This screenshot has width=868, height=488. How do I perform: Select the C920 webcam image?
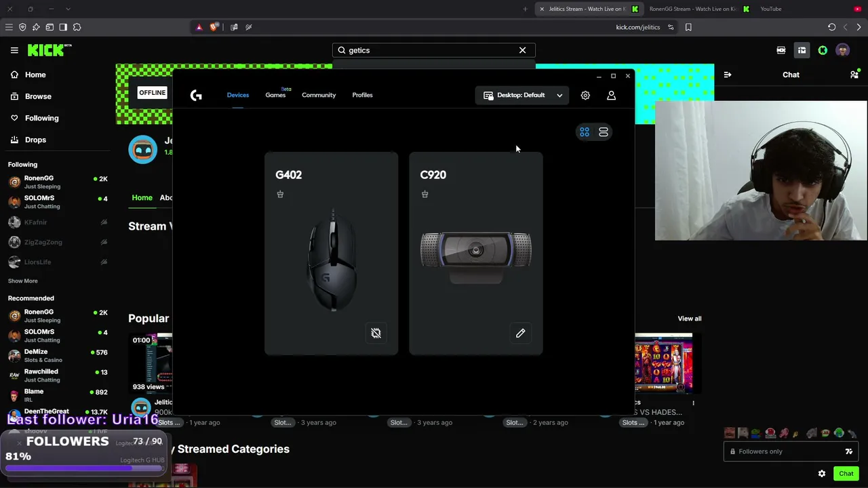click(475, 257)
